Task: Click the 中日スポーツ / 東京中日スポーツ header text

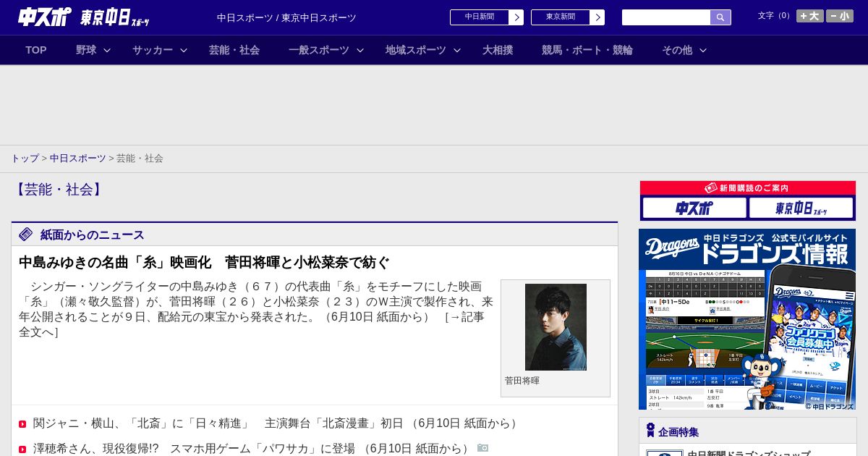Action: click(286, 17)
